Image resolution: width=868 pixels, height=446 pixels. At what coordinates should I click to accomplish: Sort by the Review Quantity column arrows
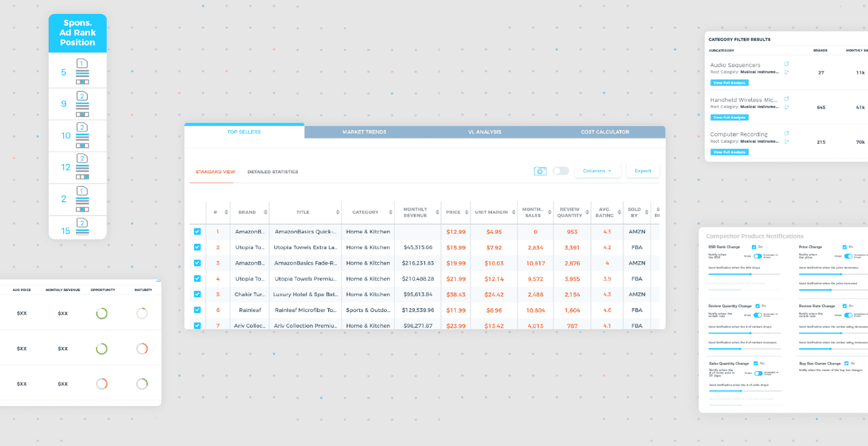click(x=587, y=212)
